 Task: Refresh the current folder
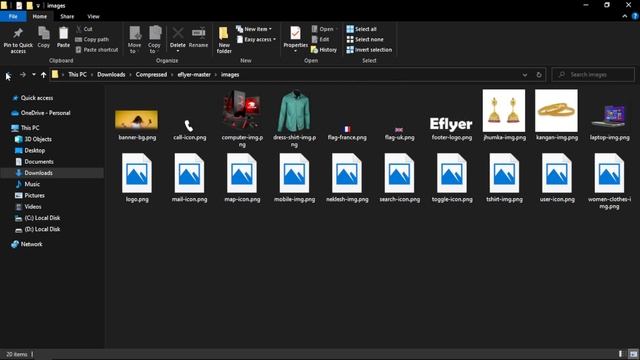coord(539,75)
